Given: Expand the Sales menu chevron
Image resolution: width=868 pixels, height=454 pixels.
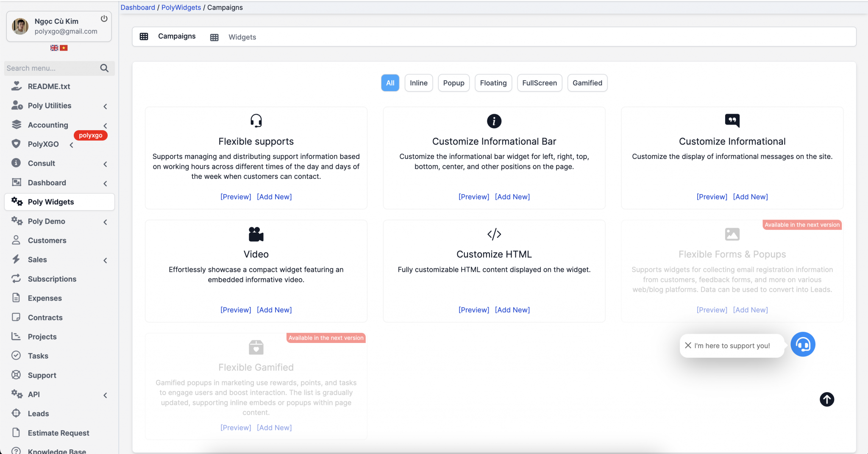Looking at the screenshot, I should 106,260.
